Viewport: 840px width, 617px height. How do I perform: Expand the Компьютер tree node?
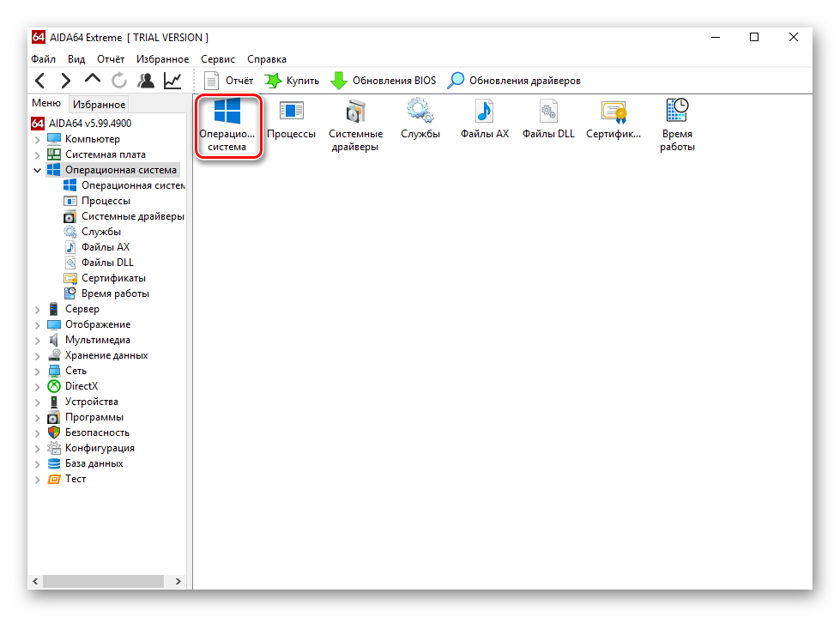pos(38,139)
